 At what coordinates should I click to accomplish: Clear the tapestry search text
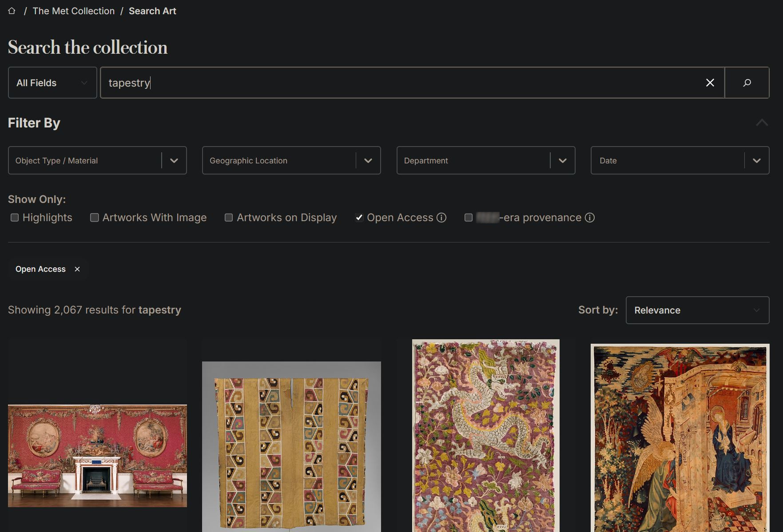point(710,83)
